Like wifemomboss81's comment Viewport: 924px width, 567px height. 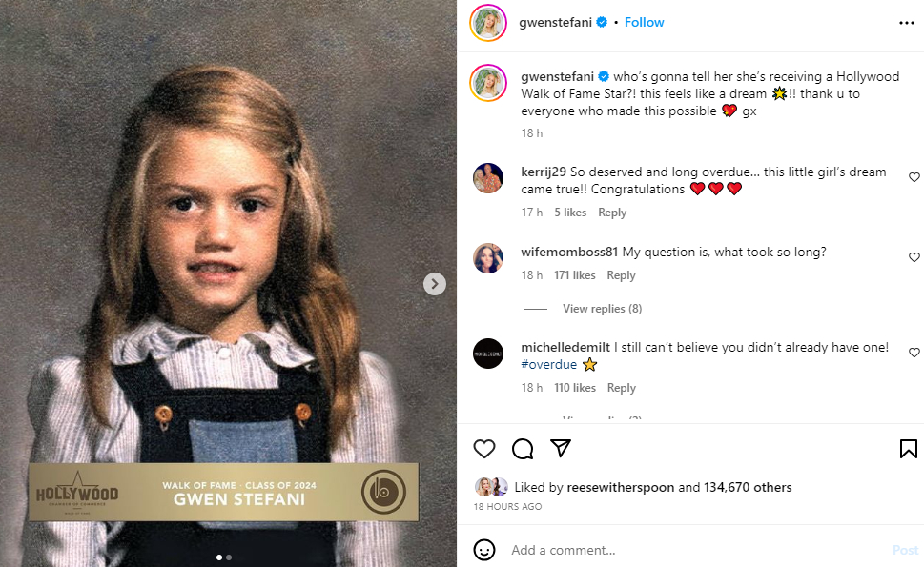coord(914,257)
